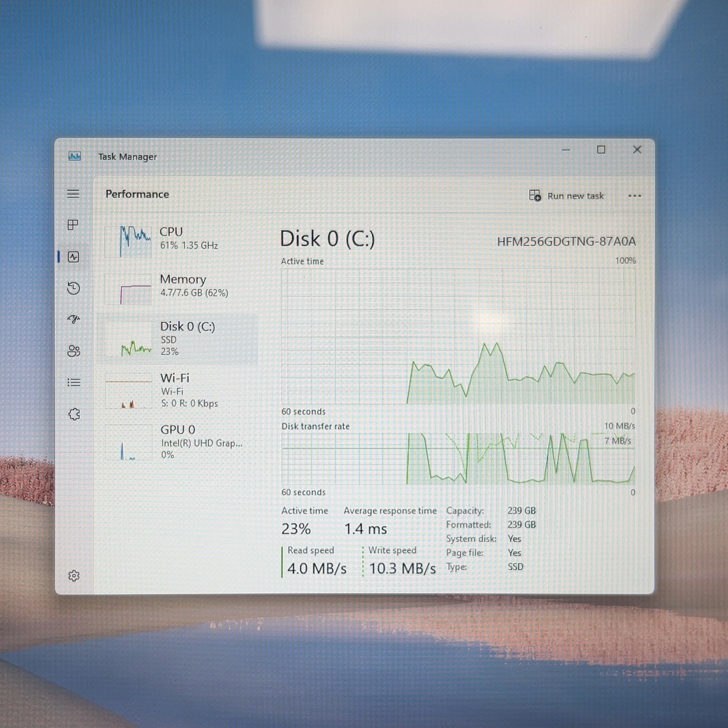Click the 7 MB/s graph scale label
Viewport: 728px width, 728px height.
pyautogui.click(x=618, y=441)
